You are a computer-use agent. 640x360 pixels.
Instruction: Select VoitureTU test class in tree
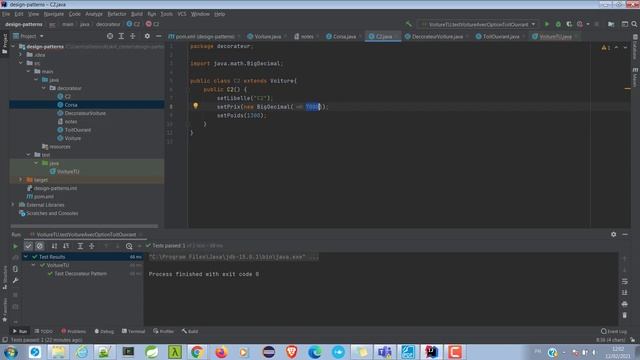pyautogui.click(x=68, y=171)
